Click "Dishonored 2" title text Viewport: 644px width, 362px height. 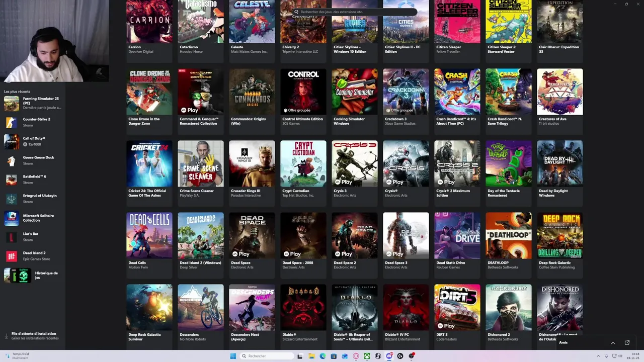click(x=499, y=335)
